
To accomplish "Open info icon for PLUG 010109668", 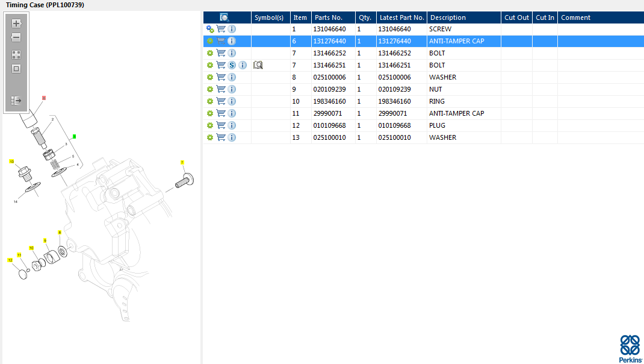I will 232,125.
